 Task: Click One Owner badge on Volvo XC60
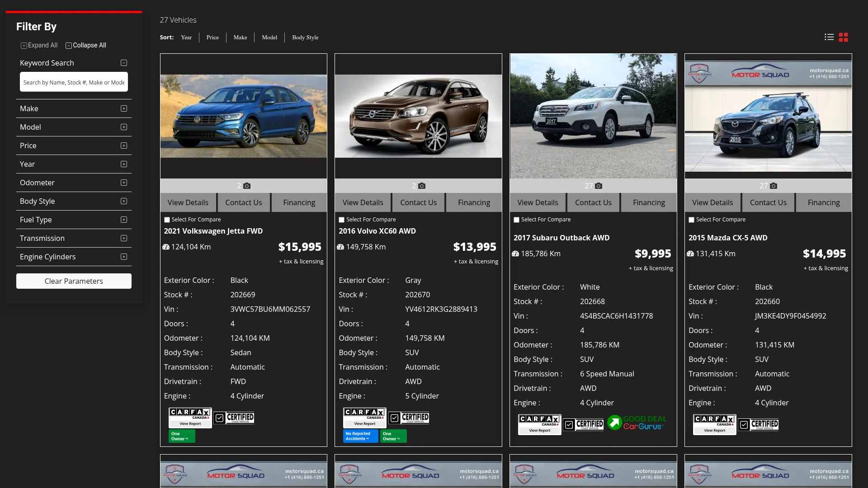click(x=393, y=436)
